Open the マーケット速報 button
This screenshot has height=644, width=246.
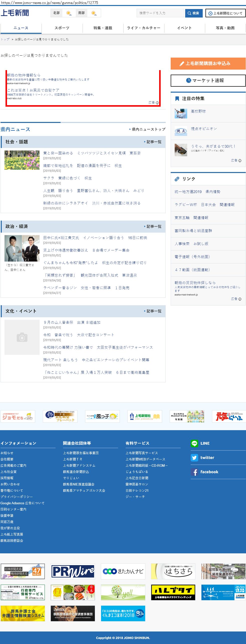click(x=208, y=81)
